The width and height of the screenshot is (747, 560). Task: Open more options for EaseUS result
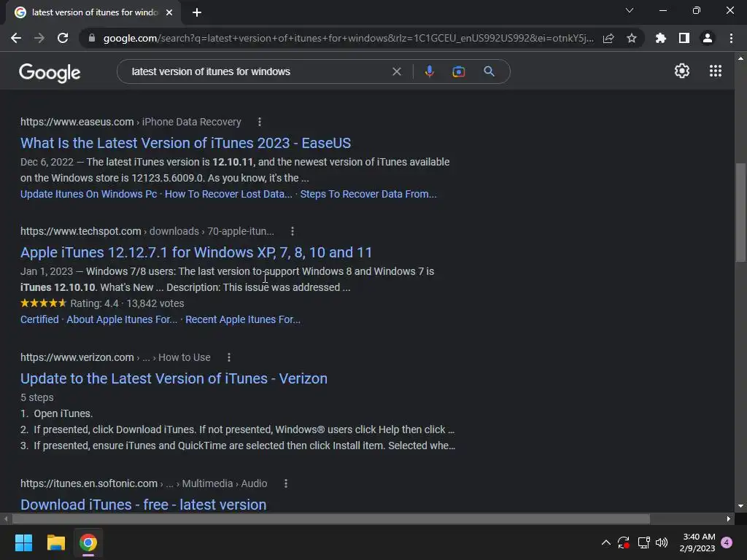260,122
